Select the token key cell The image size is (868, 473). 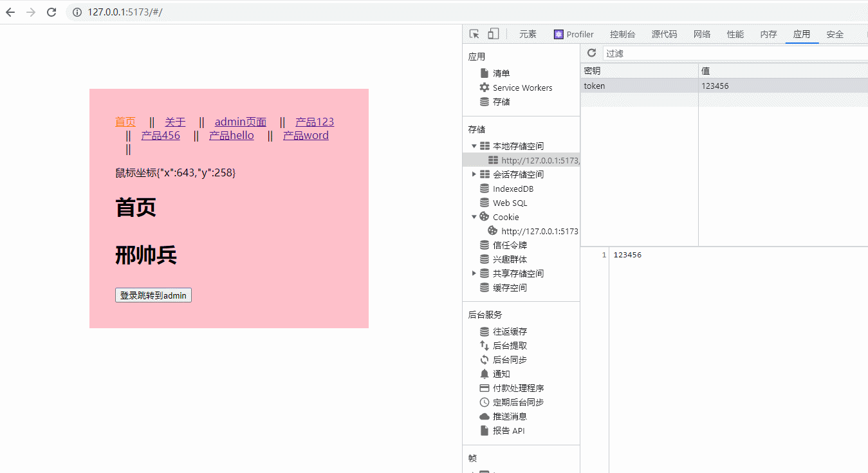click(639, 86)
